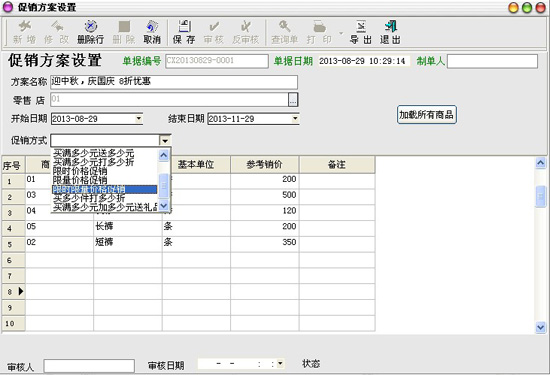Click the 参考销价 column header
The image size is (550, 375).
(264, 165)
